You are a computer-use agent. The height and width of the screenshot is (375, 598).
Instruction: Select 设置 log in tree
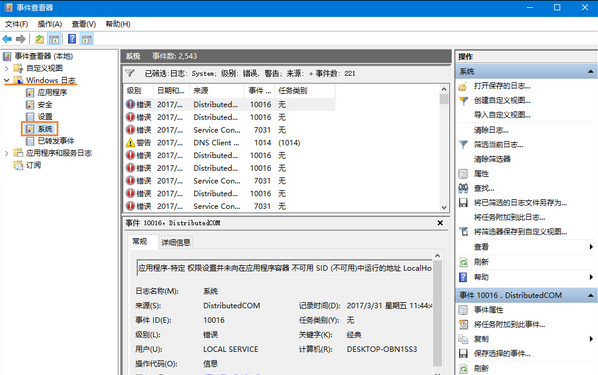pos(45,117)
